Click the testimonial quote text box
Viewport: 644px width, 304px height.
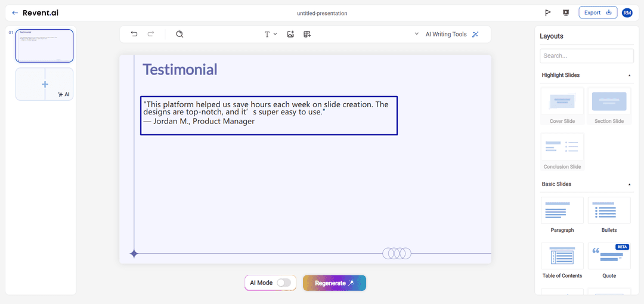269,116
